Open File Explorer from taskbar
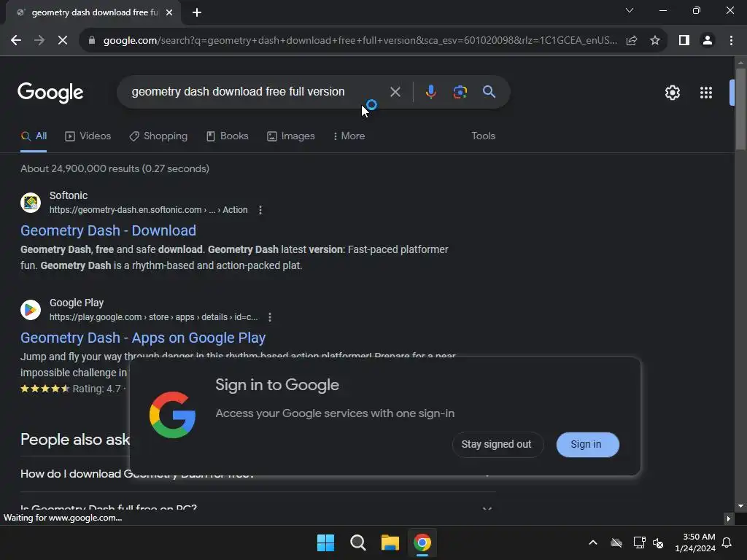 (x=390, y=542)
